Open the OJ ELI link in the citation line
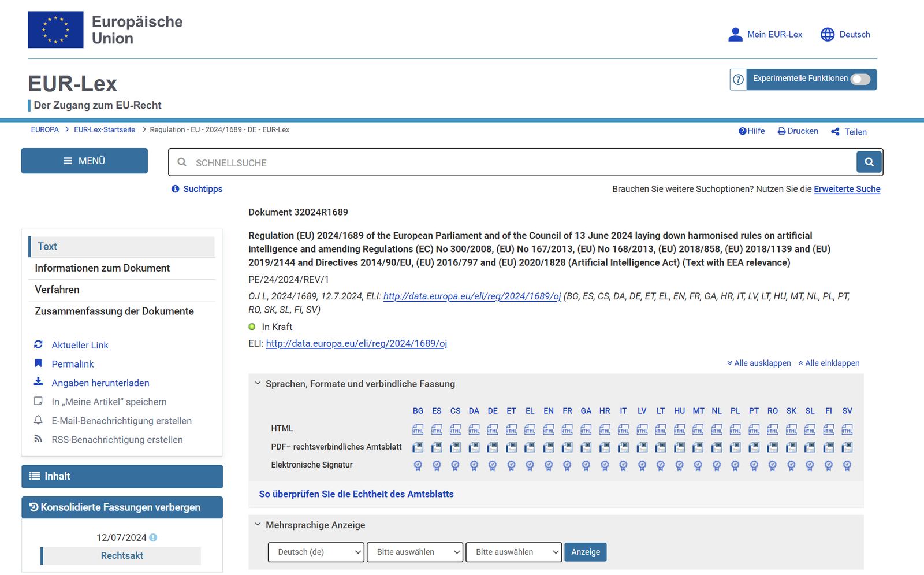 472,296
